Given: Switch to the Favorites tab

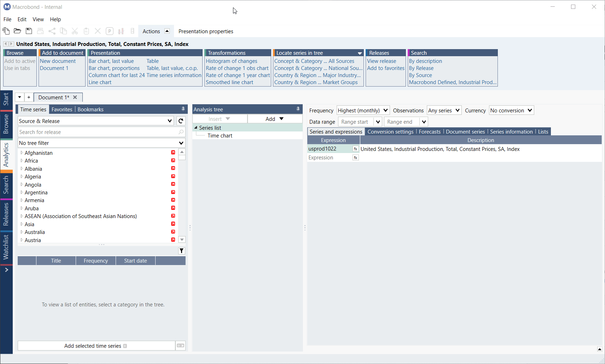Looking at the screenshot, I should click(62, 109).
